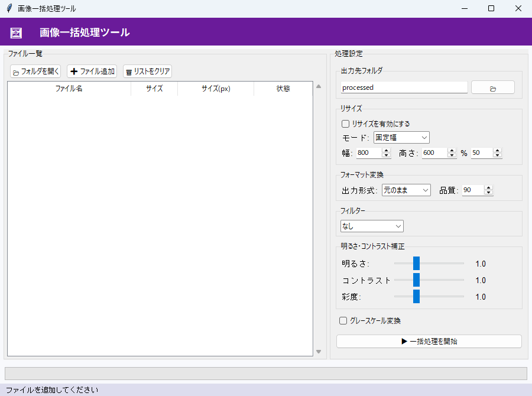
Task: Click the header image logo icon
Action: coord(16,33)
